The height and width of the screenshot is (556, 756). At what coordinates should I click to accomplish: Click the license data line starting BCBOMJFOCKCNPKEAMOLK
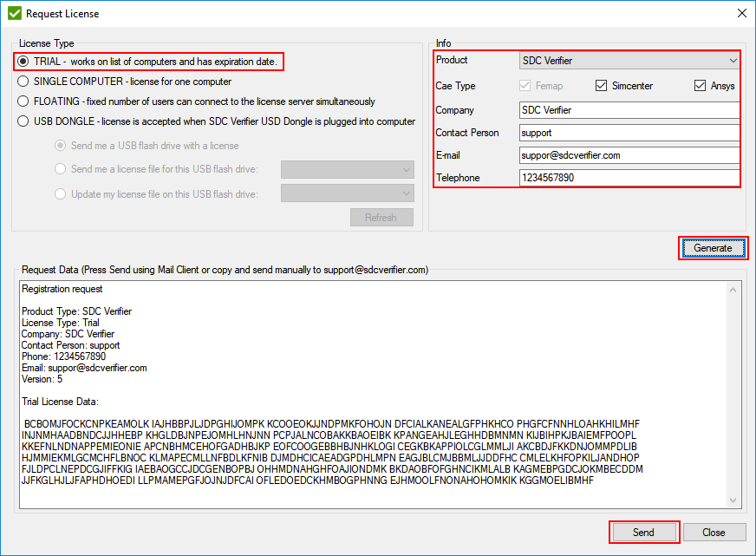[x=332, y=424]
